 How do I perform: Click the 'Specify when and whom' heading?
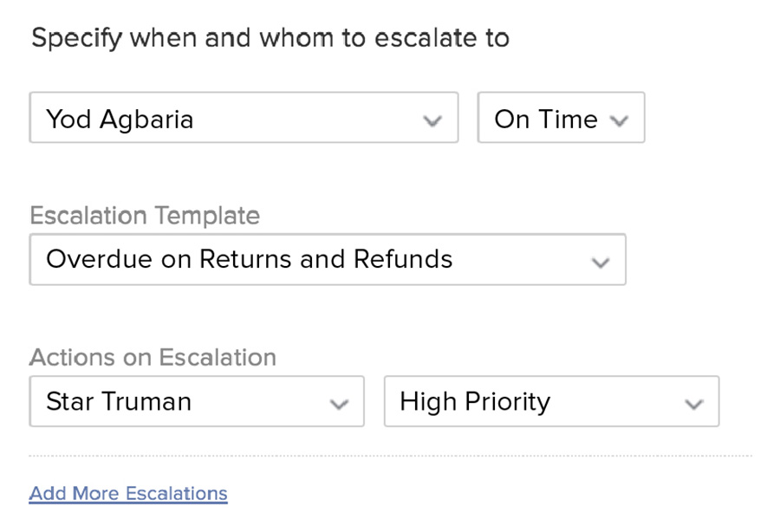click(270, 39)
